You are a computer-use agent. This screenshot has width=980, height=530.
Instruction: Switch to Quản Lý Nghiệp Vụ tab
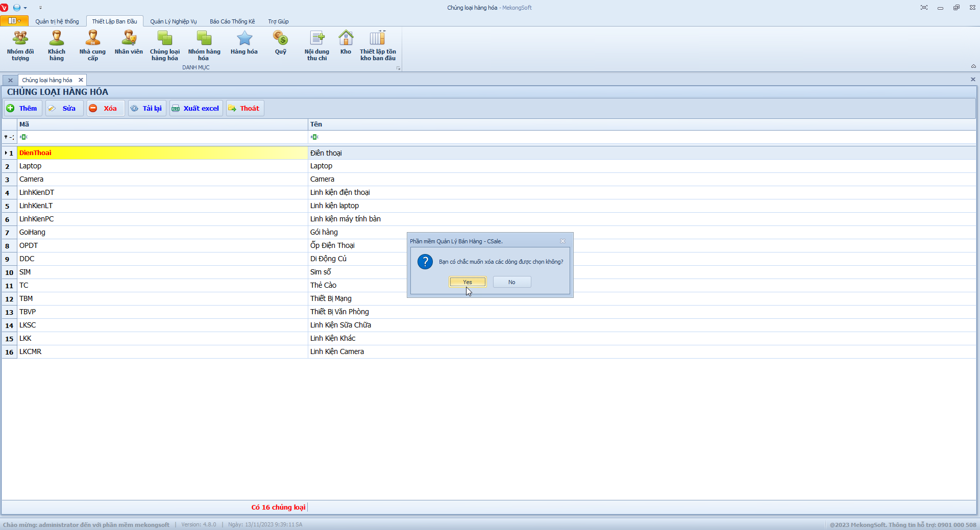coord(173,21)
